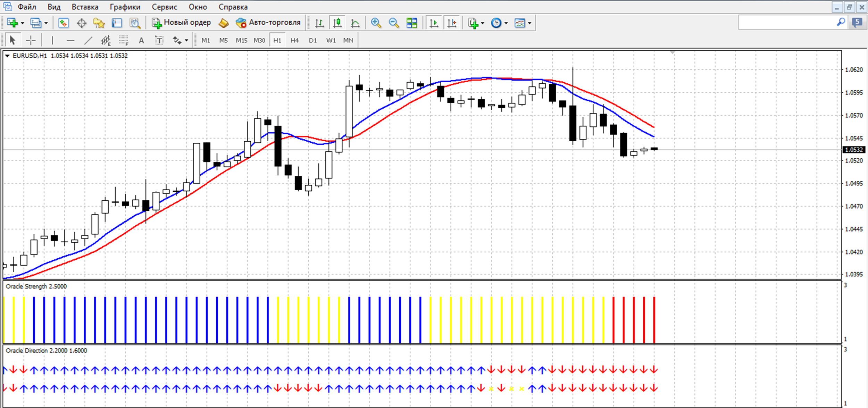This screenshot has width=868, height=408.
Task: Select the vertical line tool
Action: 52,41
